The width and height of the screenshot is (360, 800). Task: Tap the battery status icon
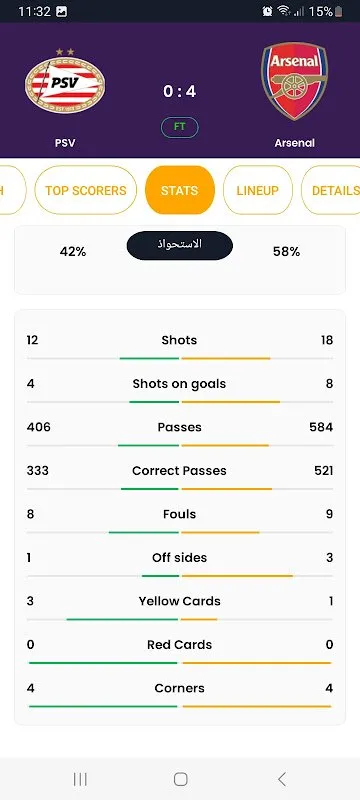tap(339, 11)
